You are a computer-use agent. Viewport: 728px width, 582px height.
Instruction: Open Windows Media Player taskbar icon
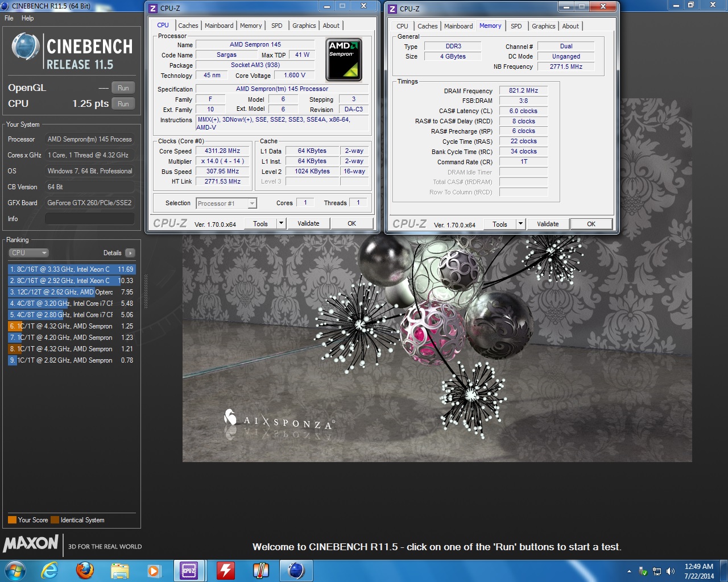click(154, 570)
